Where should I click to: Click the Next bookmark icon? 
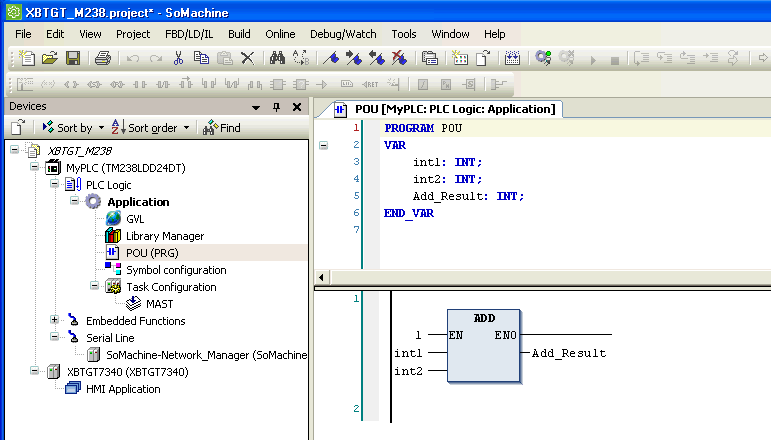[x=354, y=58]
